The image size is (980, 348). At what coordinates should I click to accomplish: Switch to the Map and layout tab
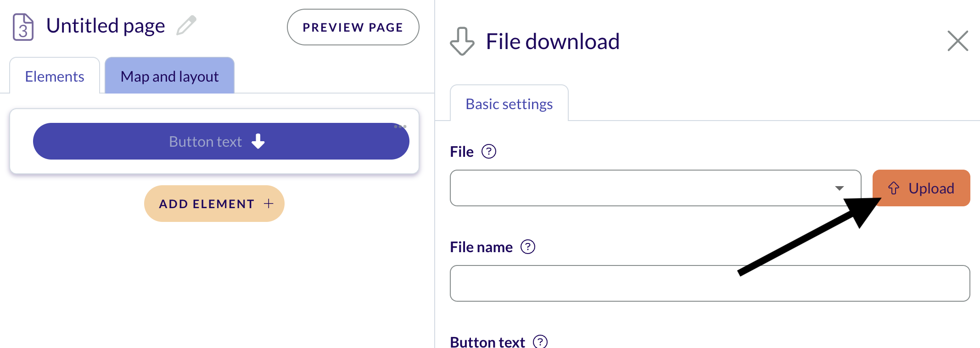click(x=169, y=76)
